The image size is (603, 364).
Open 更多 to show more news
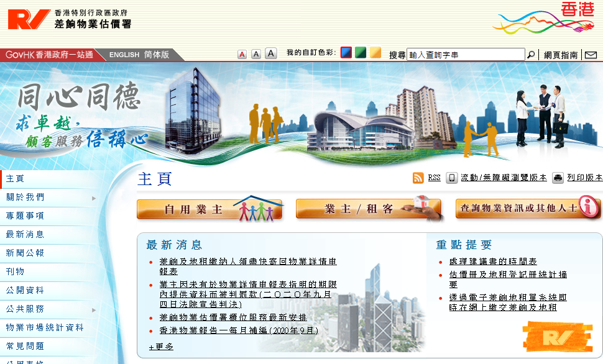162,347
